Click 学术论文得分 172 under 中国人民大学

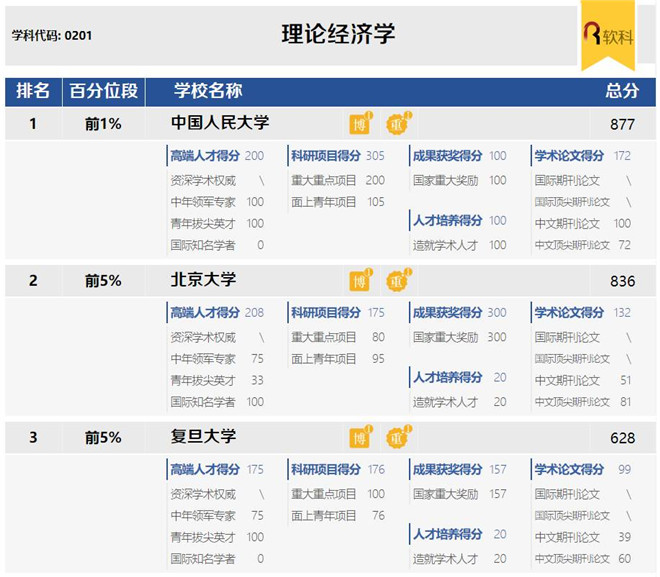click(x=583, y=156)
